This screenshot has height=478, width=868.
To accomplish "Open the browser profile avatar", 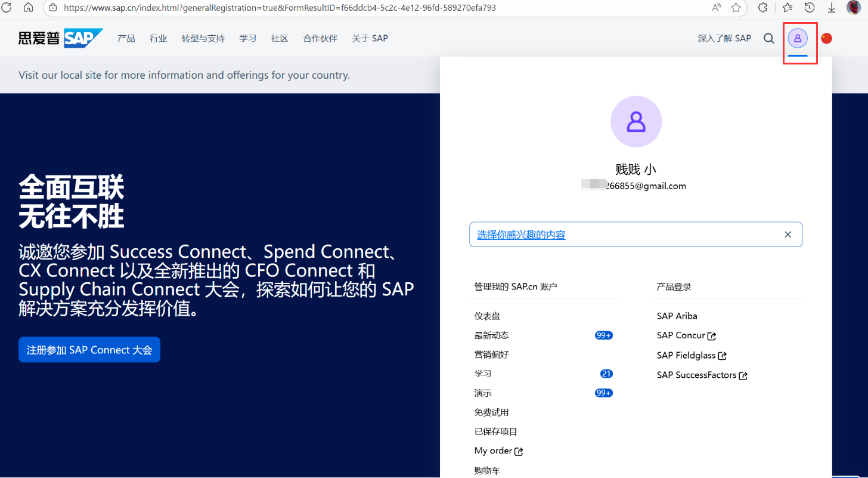I will [853, 8].
